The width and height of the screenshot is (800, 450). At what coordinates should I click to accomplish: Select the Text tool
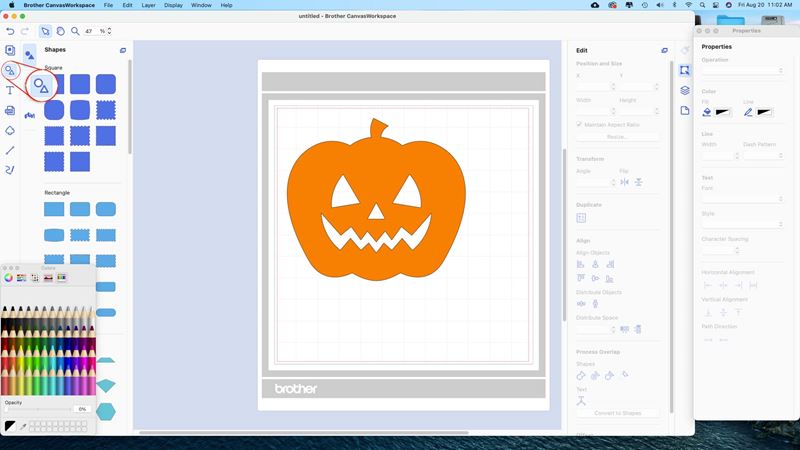pos(10,90)
